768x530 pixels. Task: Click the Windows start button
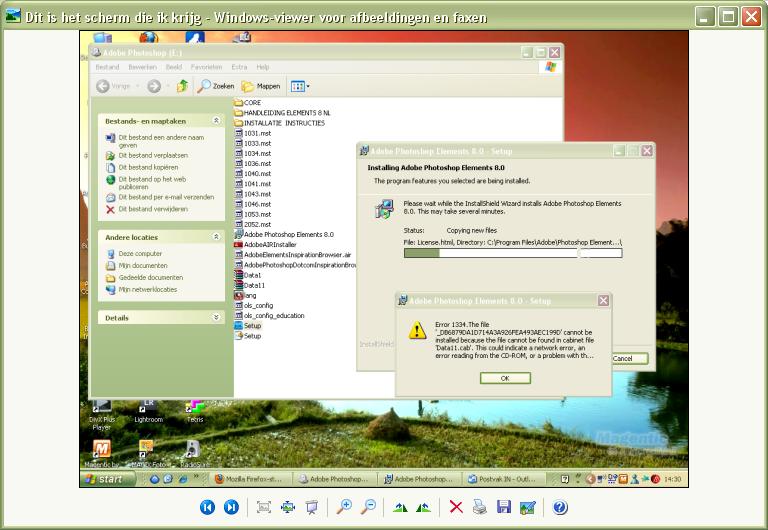108,479
